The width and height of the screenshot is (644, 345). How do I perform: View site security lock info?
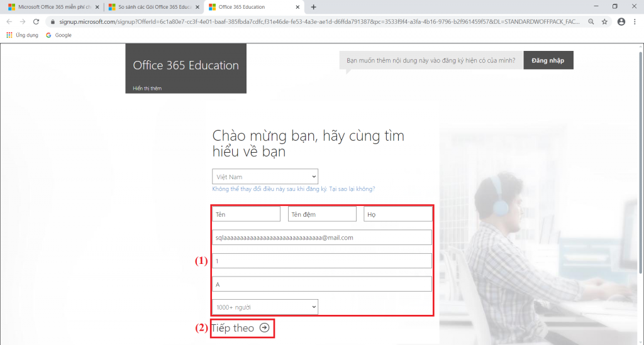[53, 22]
